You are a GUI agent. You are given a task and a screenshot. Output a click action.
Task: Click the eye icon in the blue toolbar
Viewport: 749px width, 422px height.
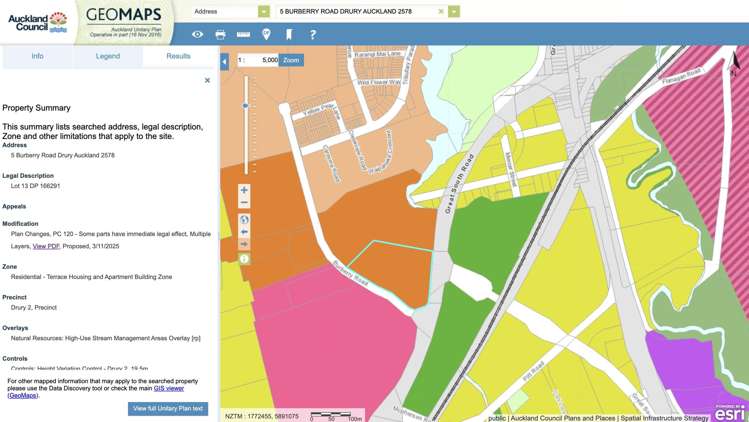(x=197, y=34)
